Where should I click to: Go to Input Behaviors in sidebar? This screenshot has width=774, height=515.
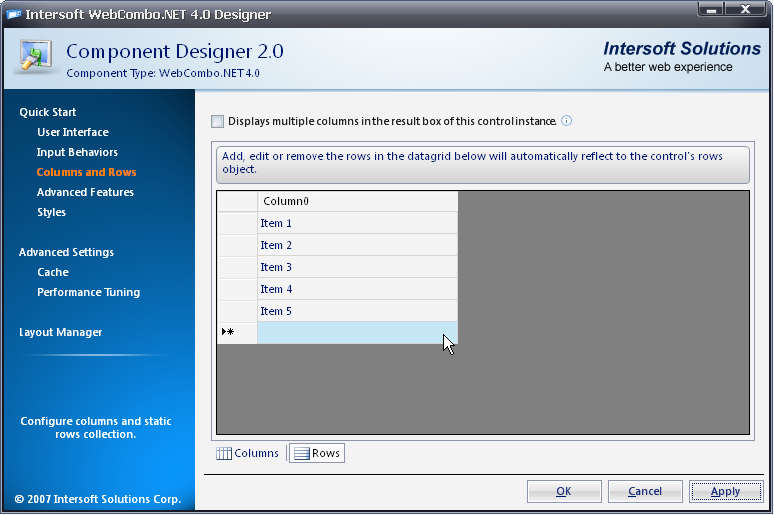point(77,152)
